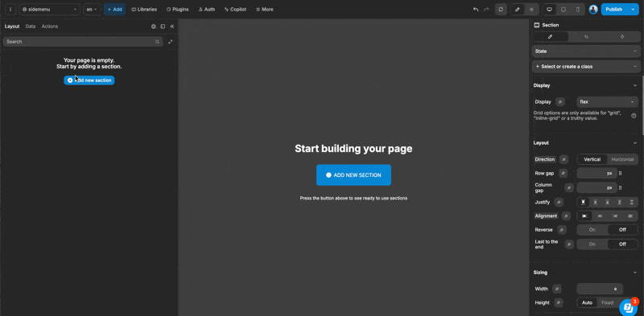Image resolution: width=644 pixels, height=316 pixels.
Task: Select the last Alignment option icon
Action: click(x=630, y=215)
